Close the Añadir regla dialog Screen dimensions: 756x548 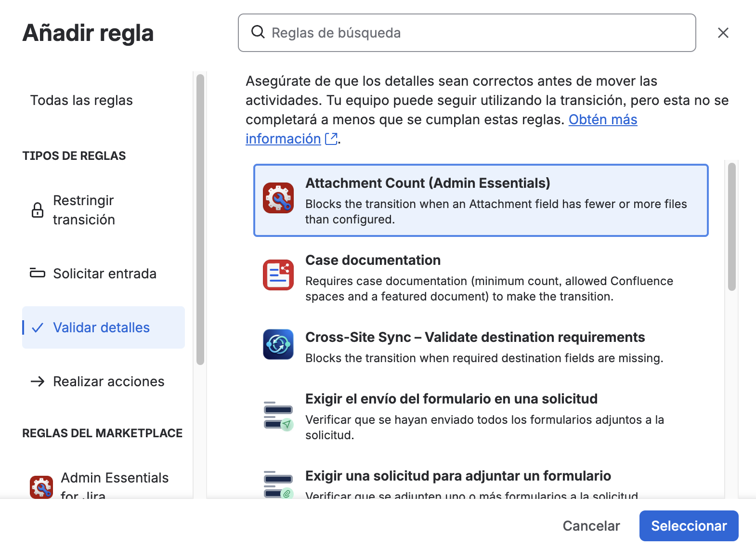click(723, 33)
